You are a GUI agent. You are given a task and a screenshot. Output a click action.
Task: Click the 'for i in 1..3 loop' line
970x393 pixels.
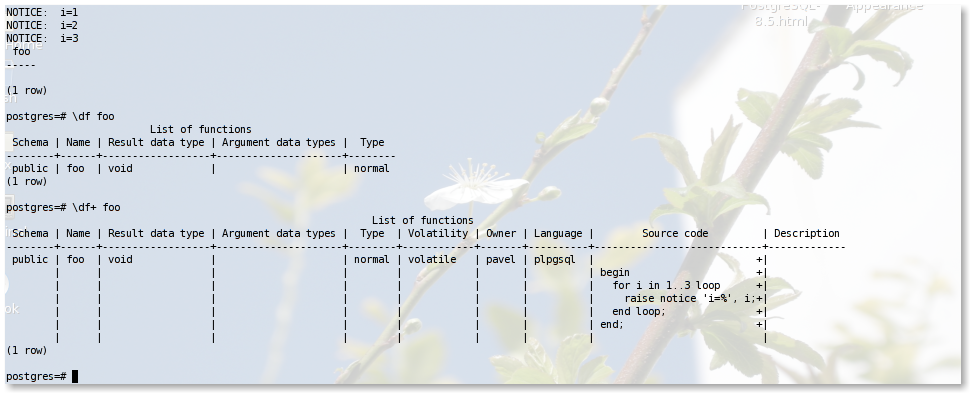pyautogui.click(x=666, y=285)
